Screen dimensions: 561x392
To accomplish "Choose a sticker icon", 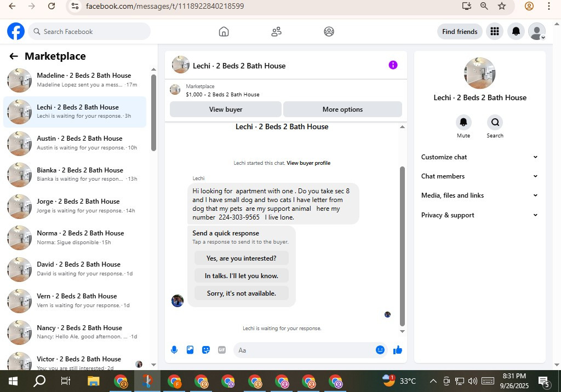I will [x=206, y=350].
